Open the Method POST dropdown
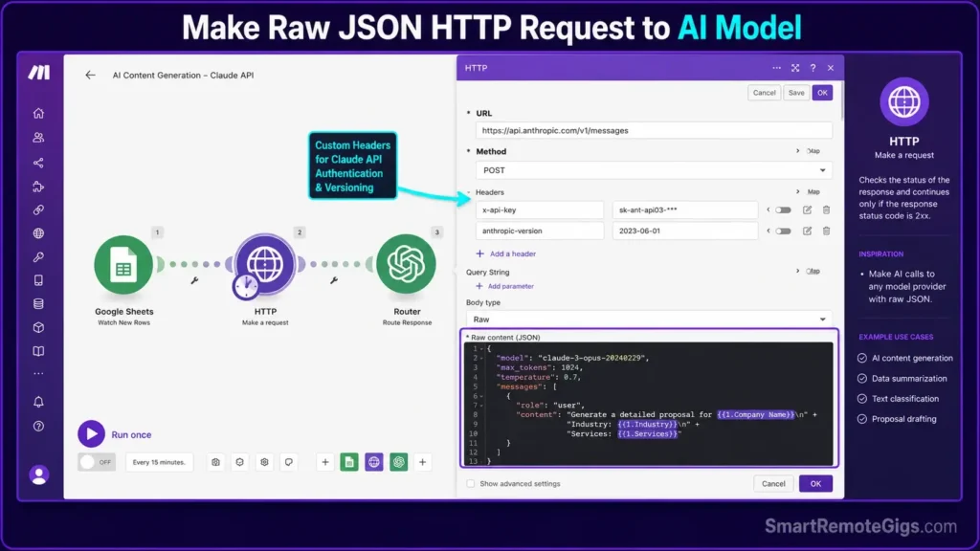Screen dimensions: 980x551 click(654, 170)
